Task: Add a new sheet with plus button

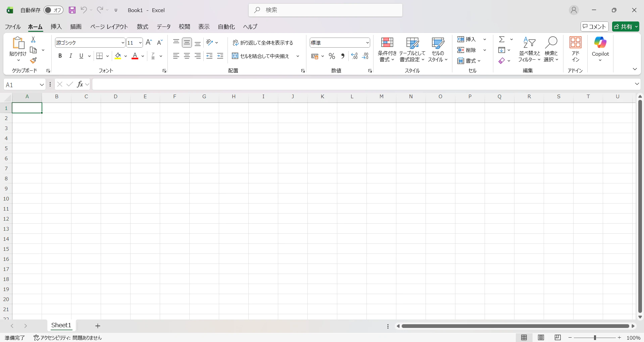Action: (x=98, y=326)
